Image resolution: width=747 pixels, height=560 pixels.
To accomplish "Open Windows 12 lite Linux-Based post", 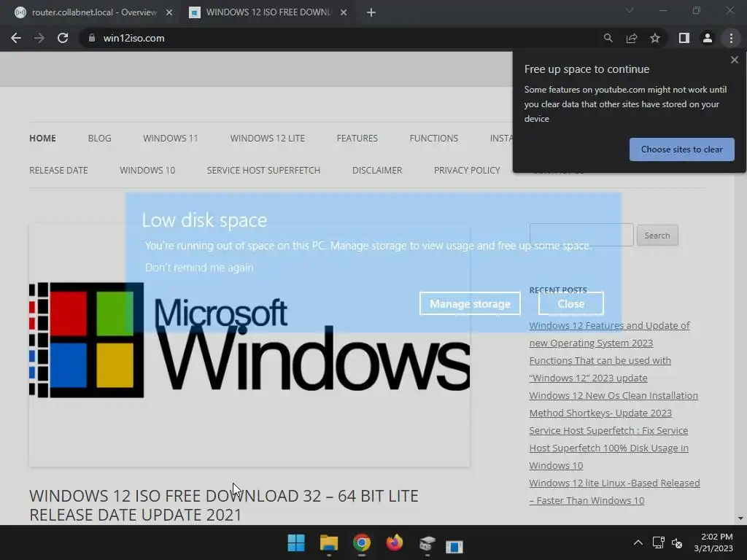I will (614, 491).
